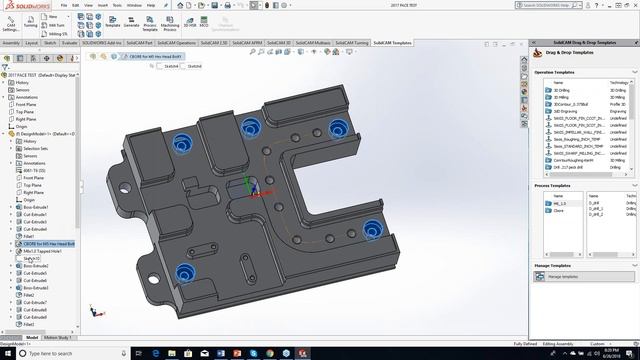Screen dimensions: 640x360
Task: Click the Select cursor tool in top toolbar
Action: (254, 5)
